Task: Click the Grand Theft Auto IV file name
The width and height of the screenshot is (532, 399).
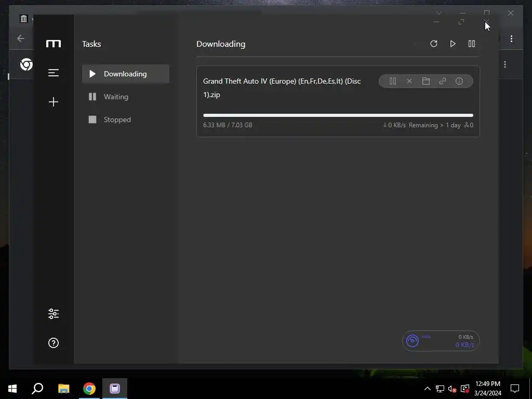Action: [x=282, y=88]
